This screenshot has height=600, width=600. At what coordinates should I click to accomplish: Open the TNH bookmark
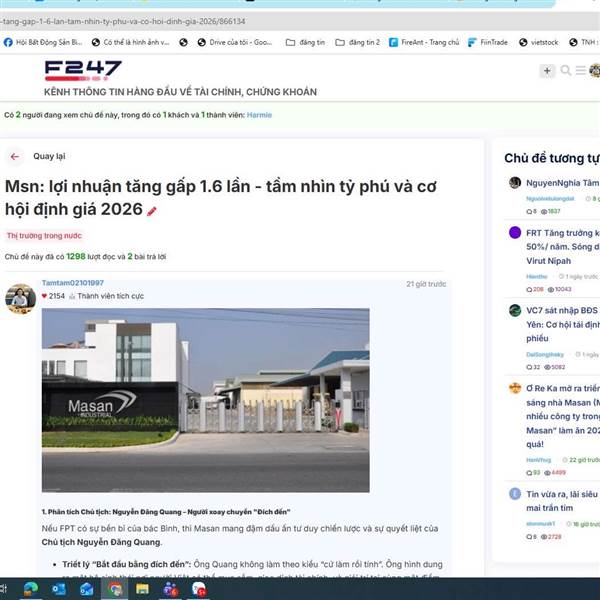pyautogui.click(x=583, y=42)
